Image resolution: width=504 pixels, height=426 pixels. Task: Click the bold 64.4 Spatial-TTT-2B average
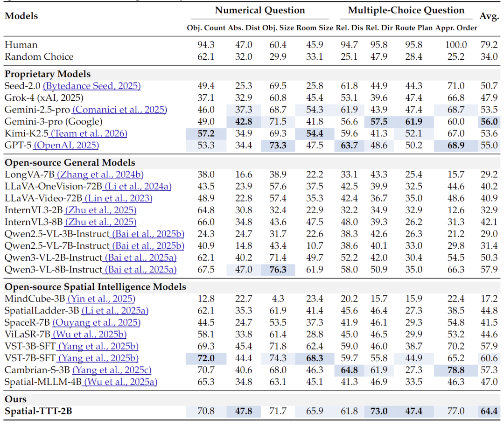click(489, 412)
